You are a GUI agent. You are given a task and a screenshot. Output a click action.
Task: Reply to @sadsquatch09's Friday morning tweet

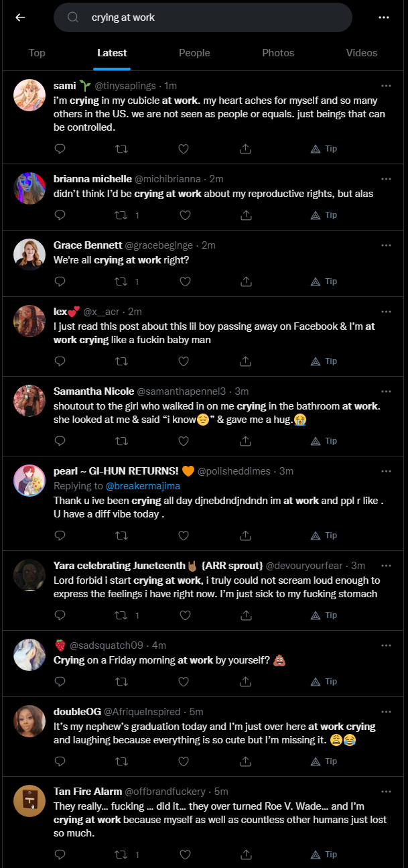60,682
